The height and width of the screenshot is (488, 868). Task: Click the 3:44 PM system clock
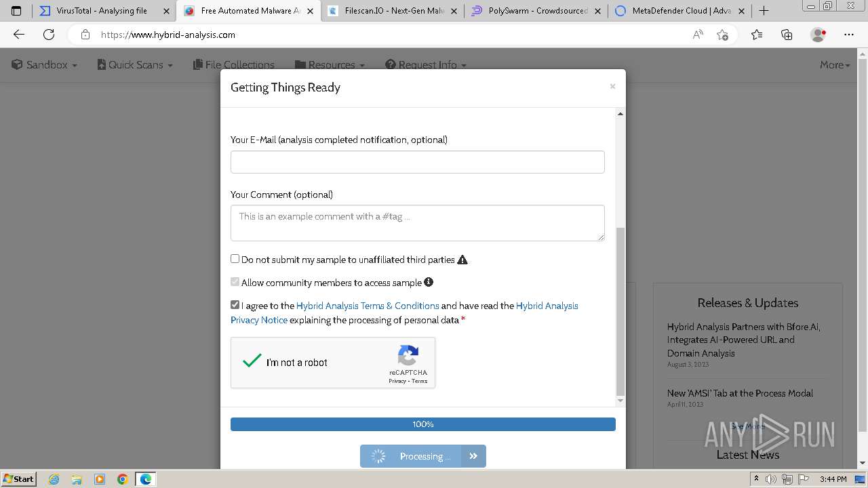[x=833, y=479]
